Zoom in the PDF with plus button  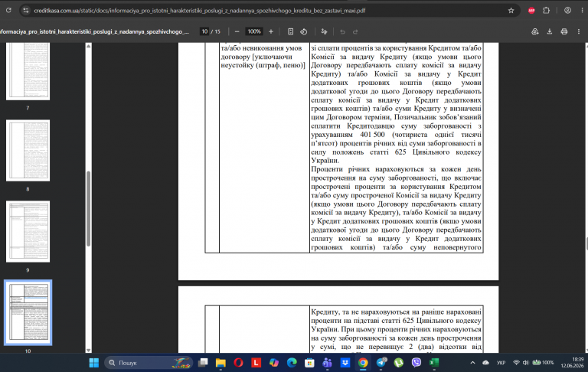pos(271,31)
